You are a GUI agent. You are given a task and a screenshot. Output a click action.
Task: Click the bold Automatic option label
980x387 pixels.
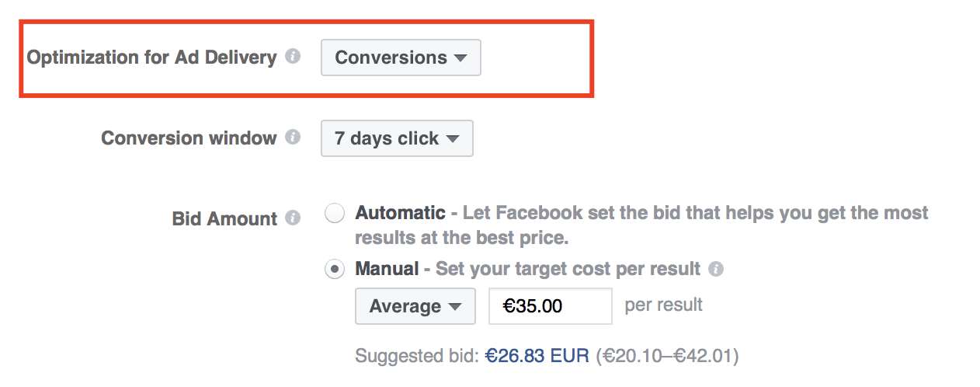(x=400, y=213)
